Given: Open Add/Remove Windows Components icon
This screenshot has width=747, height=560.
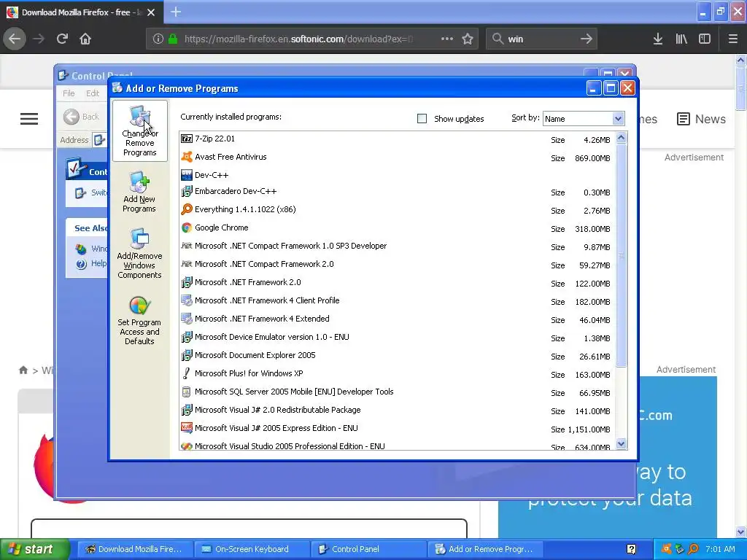Looking at the screenshot, I should coord(139,253).
